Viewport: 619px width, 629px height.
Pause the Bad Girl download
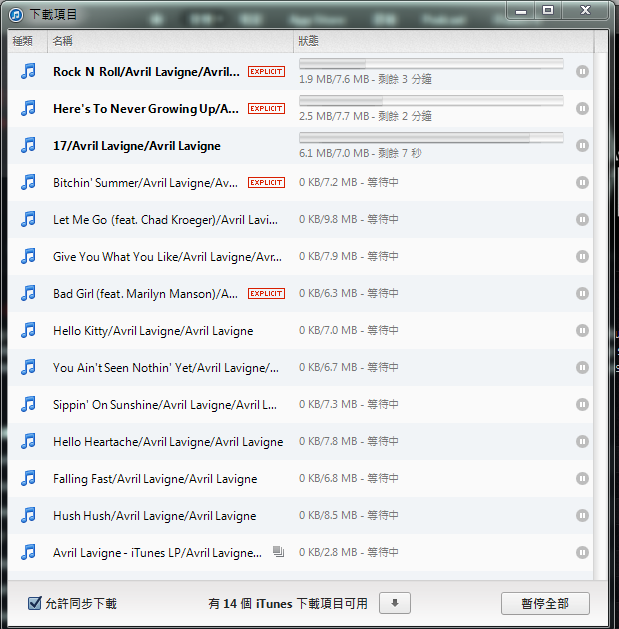click(x=582, y=293)
